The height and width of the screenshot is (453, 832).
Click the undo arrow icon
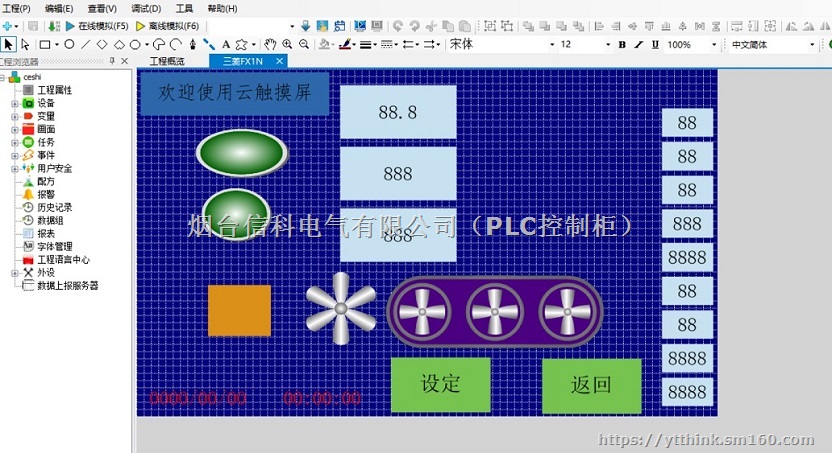pyautogui.click(x=397, y=26)
